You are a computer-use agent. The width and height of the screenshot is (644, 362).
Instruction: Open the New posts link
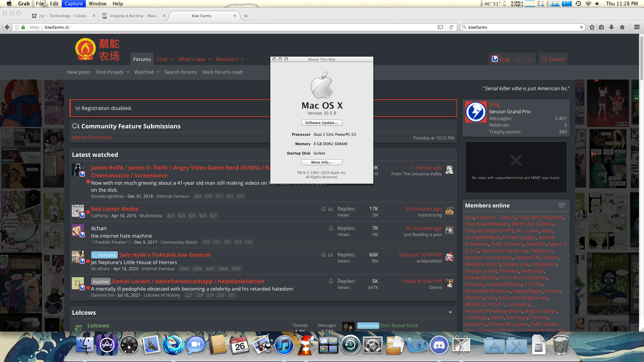pos(79,72)
